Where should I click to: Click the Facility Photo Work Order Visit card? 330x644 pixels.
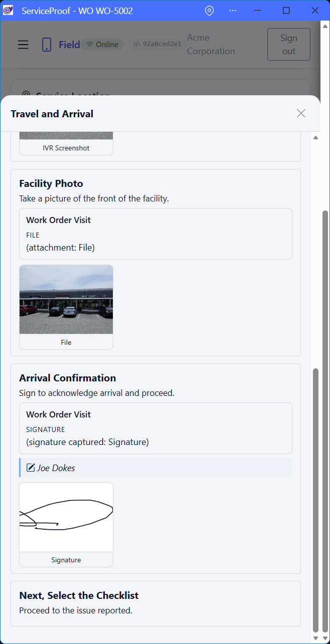click(155, 234)
